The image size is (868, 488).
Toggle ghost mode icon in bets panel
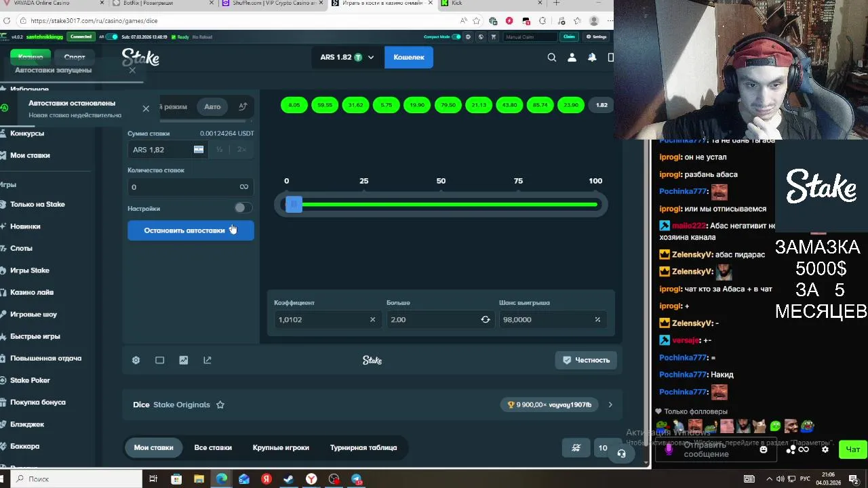pos(576,447)
